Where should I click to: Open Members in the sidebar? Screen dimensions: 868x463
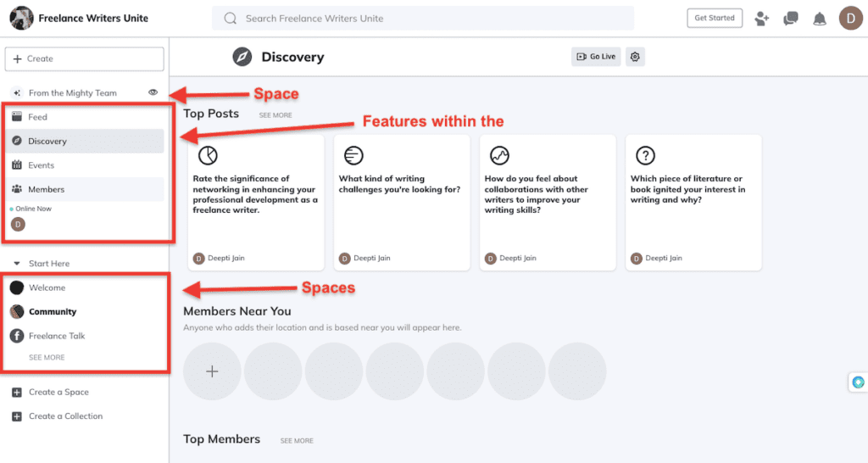tap(46, 189)
